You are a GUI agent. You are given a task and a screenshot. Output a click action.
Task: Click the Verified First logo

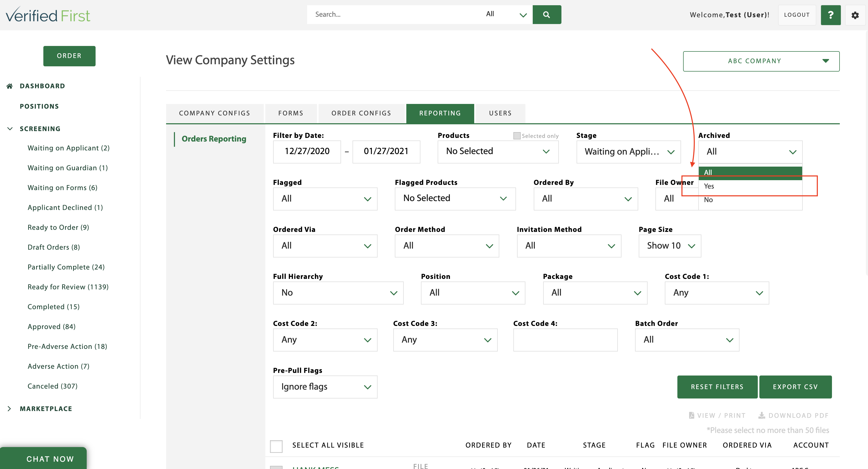48,15
